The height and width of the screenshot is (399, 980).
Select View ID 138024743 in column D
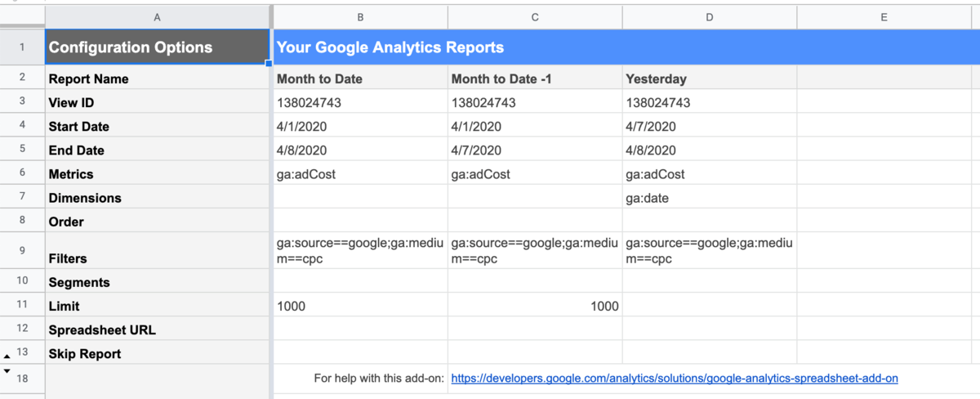click(710, 102)
